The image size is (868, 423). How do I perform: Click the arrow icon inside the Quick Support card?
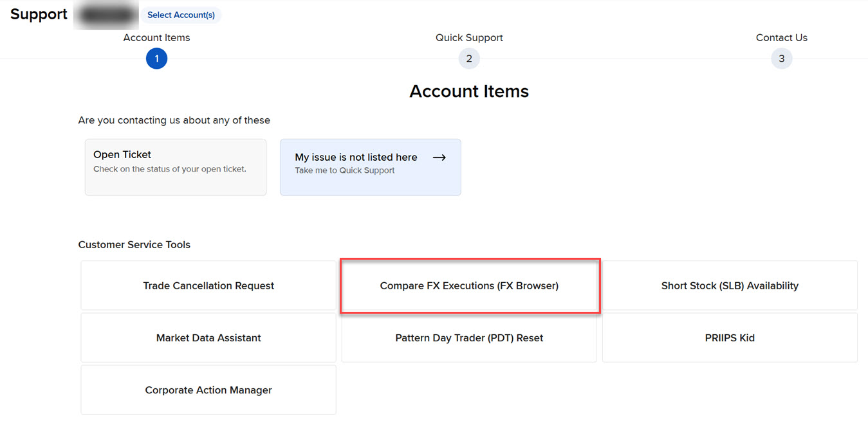tap(439, 157)
